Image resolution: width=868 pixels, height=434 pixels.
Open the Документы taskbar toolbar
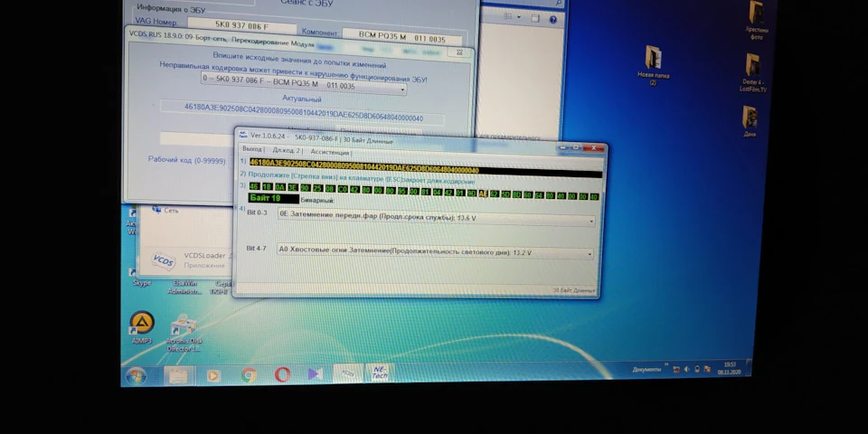tap(646, 369)
